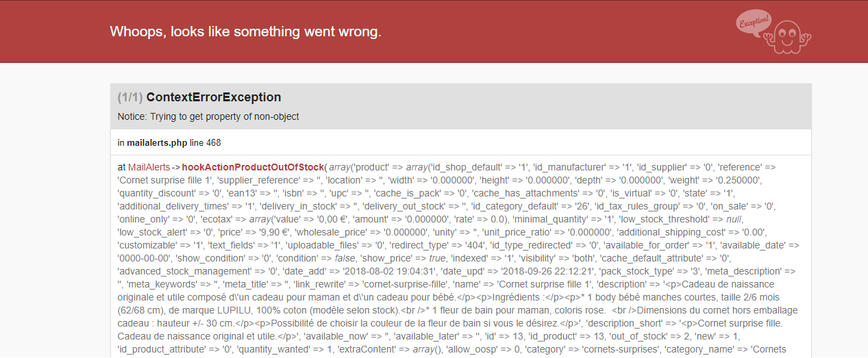The height and width of the screenshot is (358, 868).
Task: Expand the array before 'product' key
Action: 339,167
